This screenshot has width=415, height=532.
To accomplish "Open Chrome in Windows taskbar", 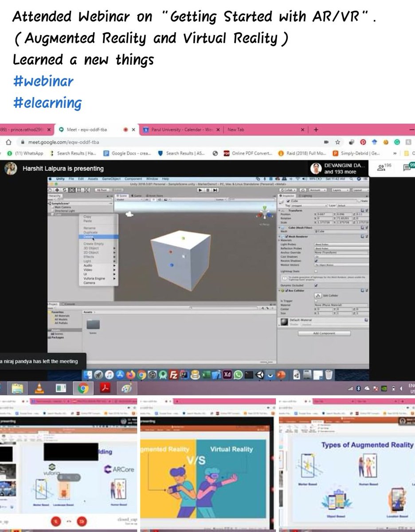I will coord(83,389).
